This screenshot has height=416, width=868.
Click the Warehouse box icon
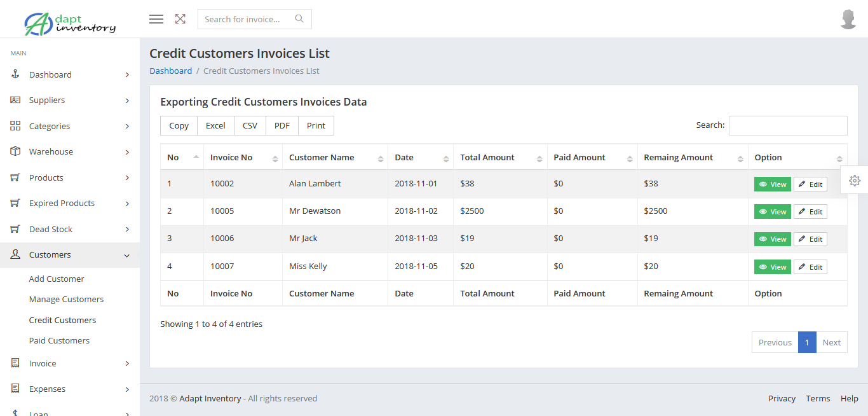click(x=15, y=151)
